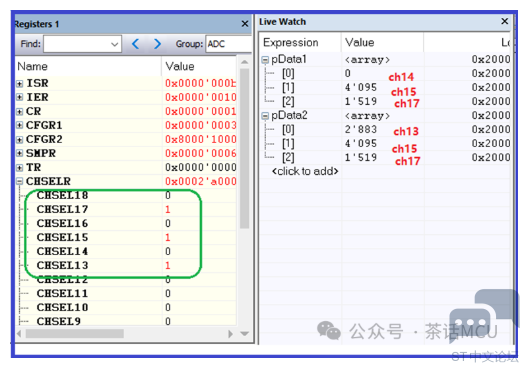This screenshot has height=372, width=528.
Task: Click the horizontal scroll left arrow
Action: tap(19, 334)
